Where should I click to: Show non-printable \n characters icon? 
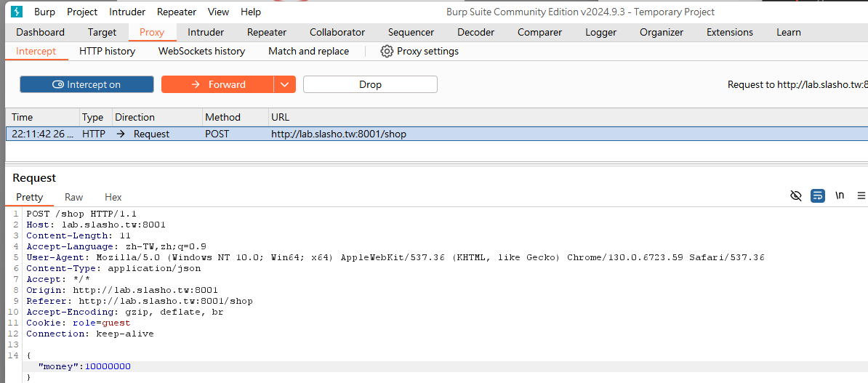point(840,195)
